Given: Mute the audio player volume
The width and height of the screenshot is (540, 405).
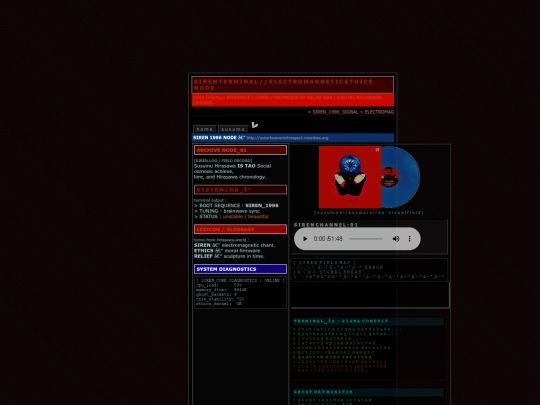Looking at the screenshot, I should (396, 239).
